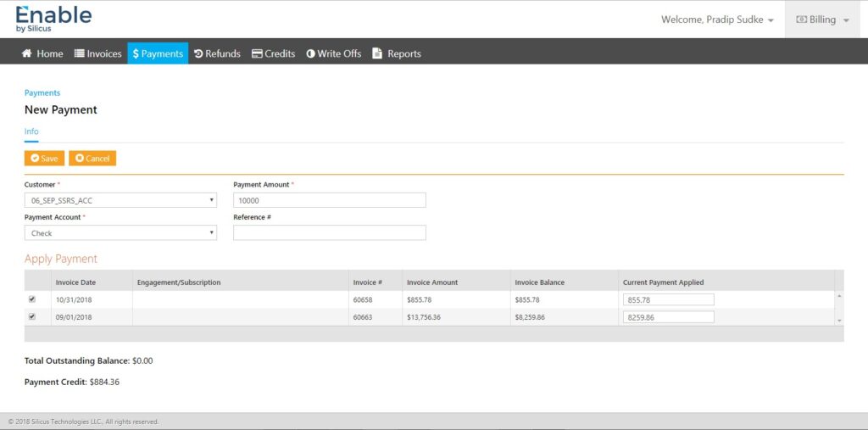The image size is (868, 430).
Task: Click the Payments dollar sign icon
Action: click(x=136, y=53)
